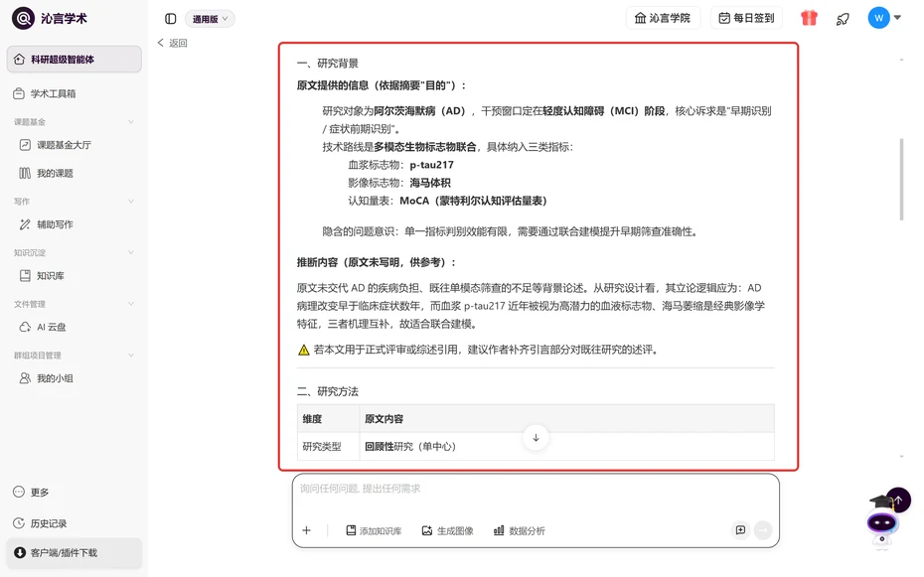Click the send message arrow button

(763, 530)
